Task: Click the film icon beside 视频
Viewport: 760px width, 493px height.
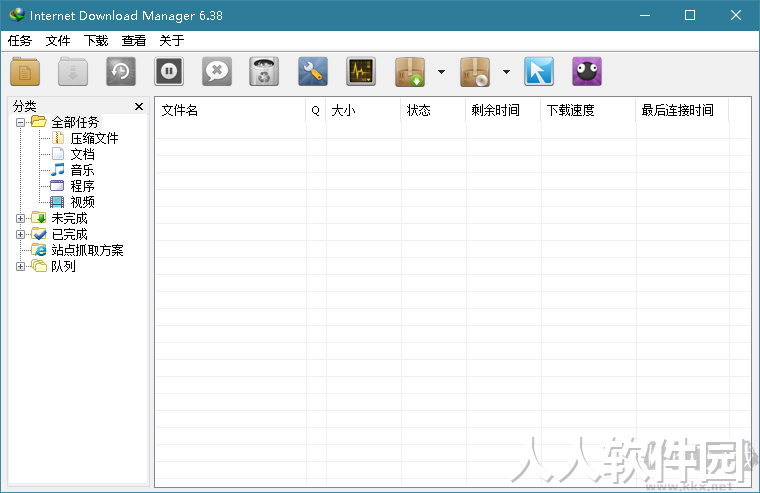Action: coord(57,202)
